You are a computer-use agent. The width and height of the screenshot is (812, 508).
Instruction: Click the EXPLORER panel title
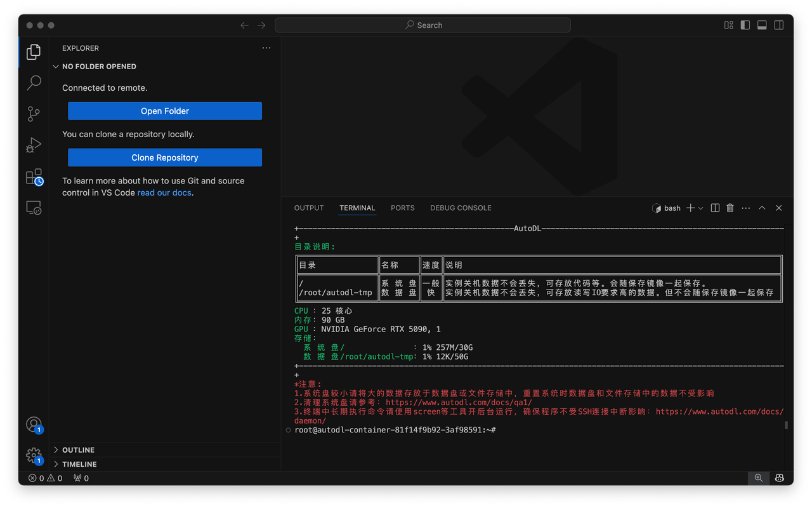(81, 48)
